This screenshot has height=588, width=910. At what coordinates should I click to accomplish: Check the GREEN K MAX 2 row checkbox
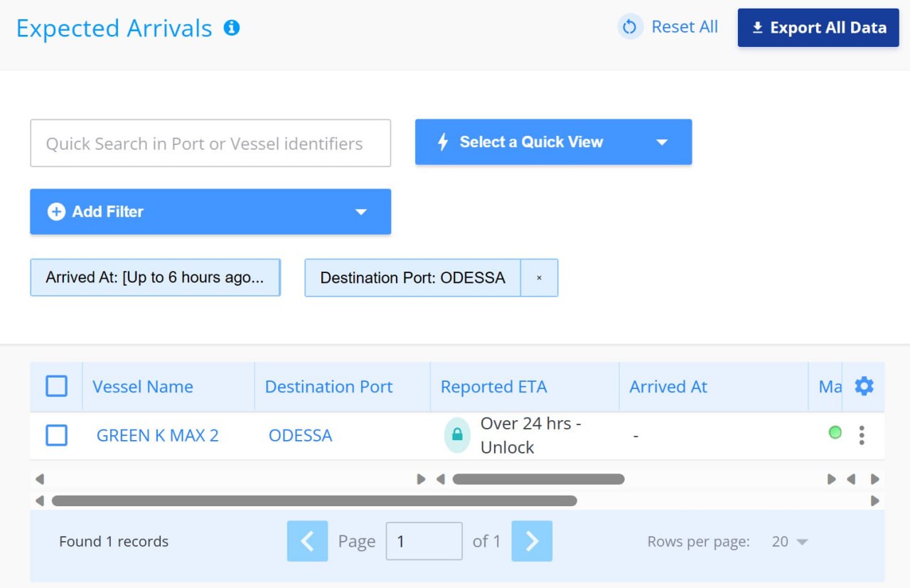57,435
